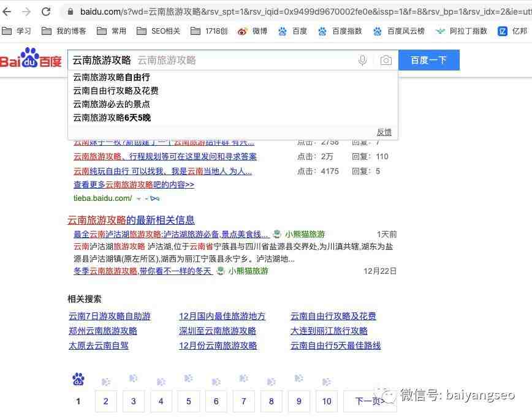The height and width of the screenshot is (419, 532).
Task: Open 查看更多云南旅游攻略吧的内容 link
Action: [x=134, y=184]
